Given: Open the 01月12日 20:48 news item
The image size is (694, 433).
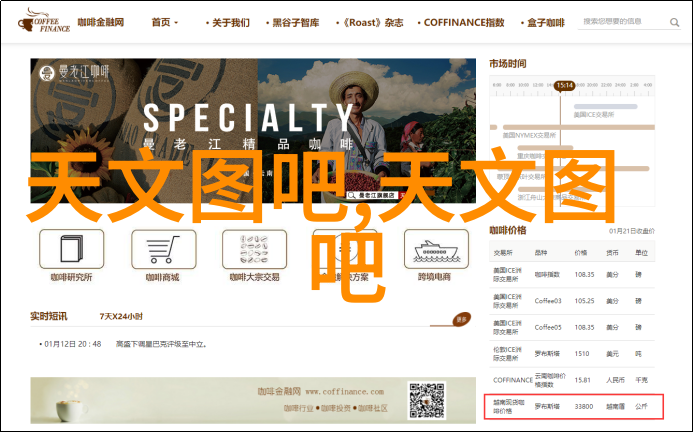Looking at the screenshot, I should click(x=123, y=344).
